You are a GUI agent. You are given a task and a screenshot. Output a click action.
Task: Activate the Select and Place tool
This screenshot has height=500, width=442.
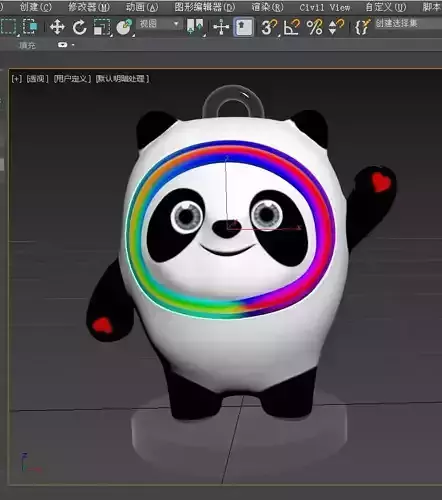click(124, 27)
